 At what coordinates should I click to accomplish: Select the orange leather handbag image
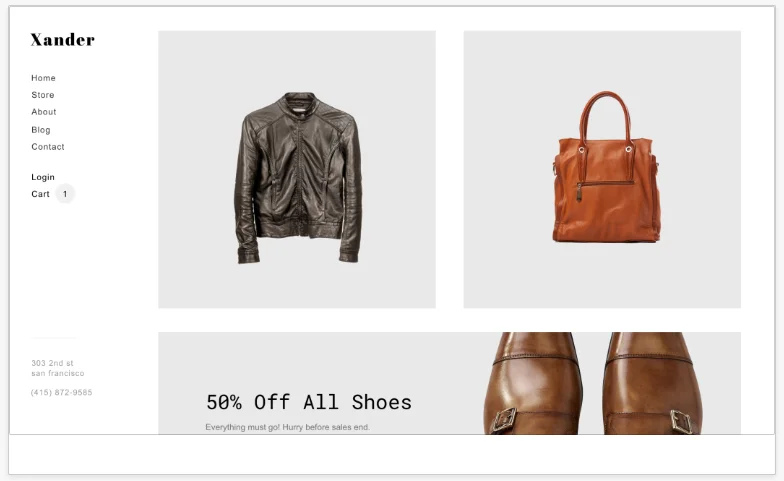pyautogui.click(x=606, y=167)
